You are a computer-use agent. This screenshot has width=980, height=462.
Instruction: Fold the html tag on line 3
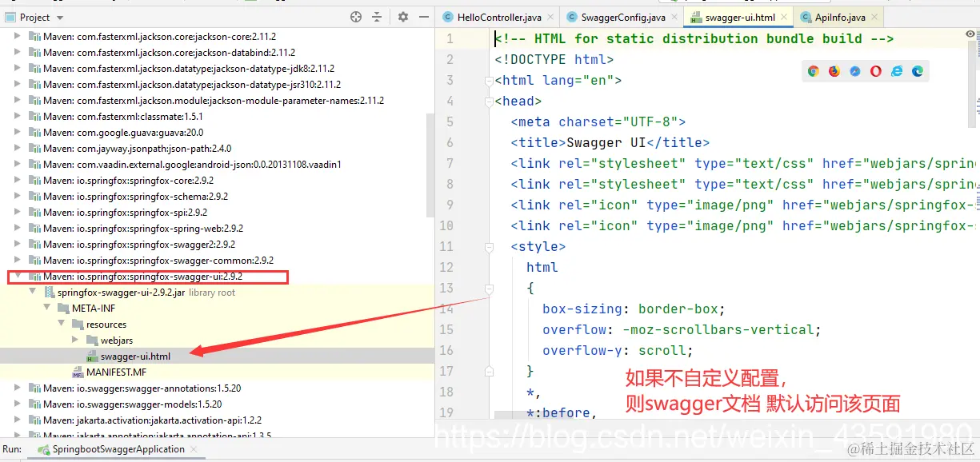pyautogui.click(x=489, y=81)
